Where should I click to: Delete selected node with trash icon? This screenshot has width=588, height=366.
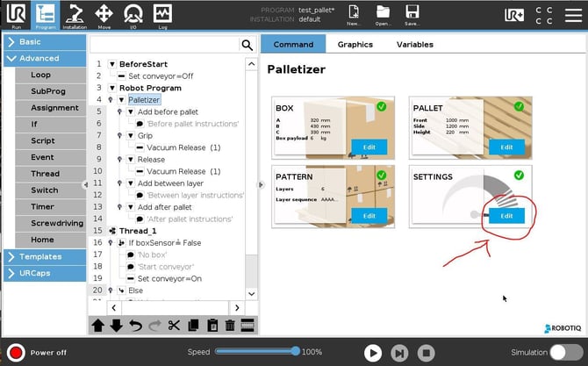[230, 326]
